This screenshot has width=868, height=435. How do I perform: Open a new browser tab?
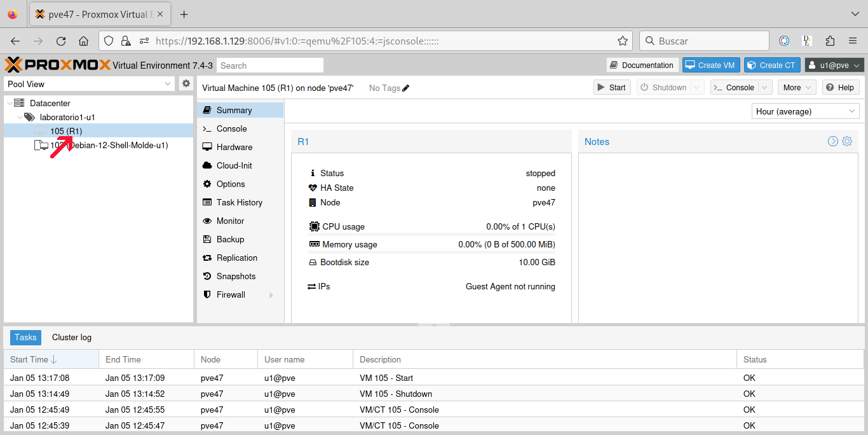pyautogui.click(x=184, y=14)
